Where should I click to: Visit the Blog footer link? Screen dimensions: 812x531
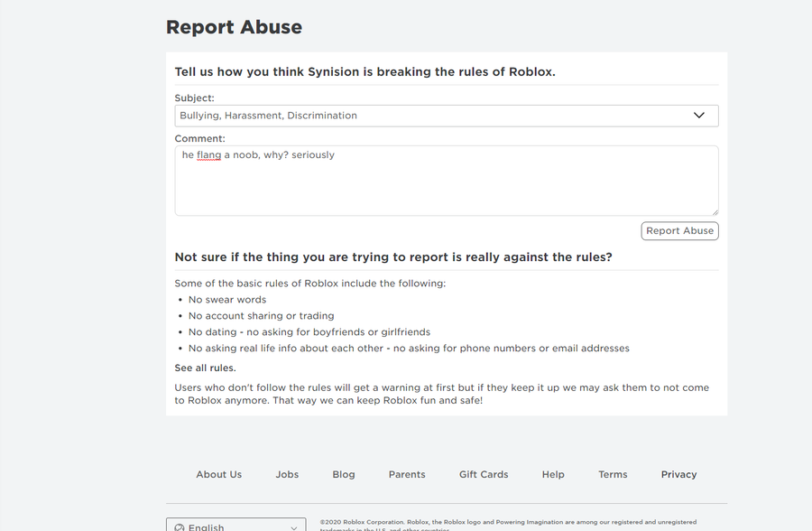(x=344, y=474)
